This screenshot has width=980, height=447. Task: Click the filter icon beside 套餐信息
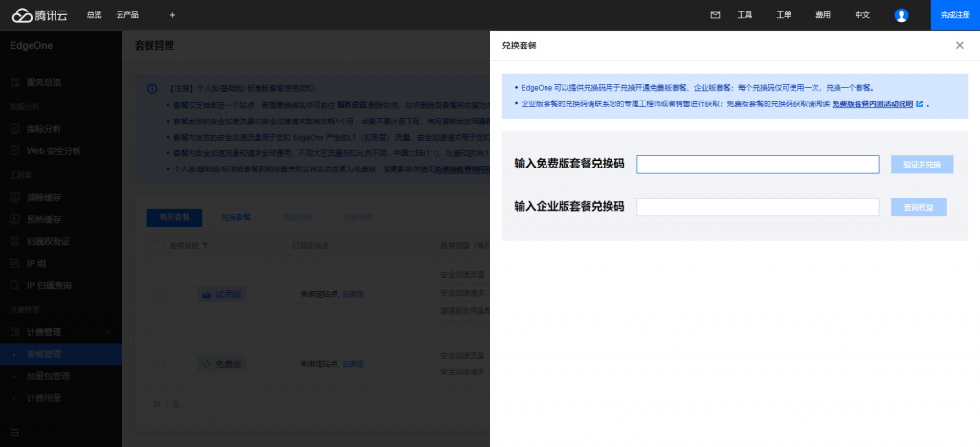pyautogui.click(x=205, y=246)
